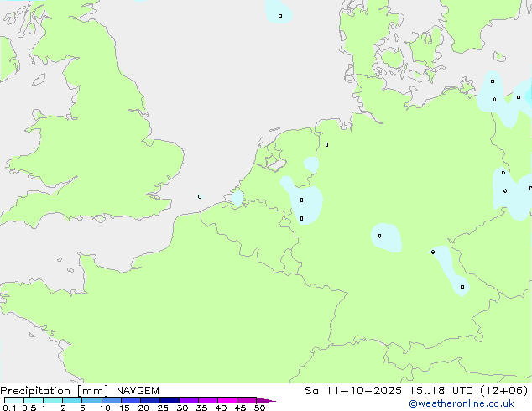Select the 30–35 mm violet legend swatch
The height and width of the screenshot is (411, 532).
[x=189, y=400]
